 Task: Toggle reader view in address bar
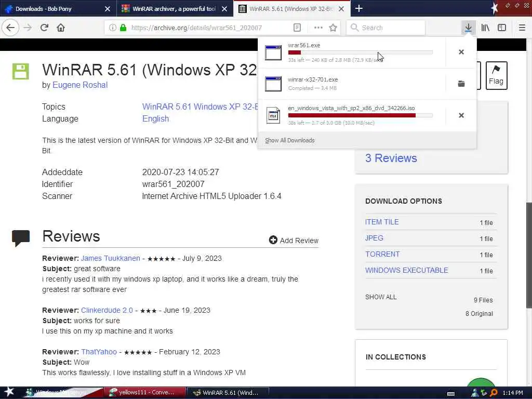pos(297,28)
